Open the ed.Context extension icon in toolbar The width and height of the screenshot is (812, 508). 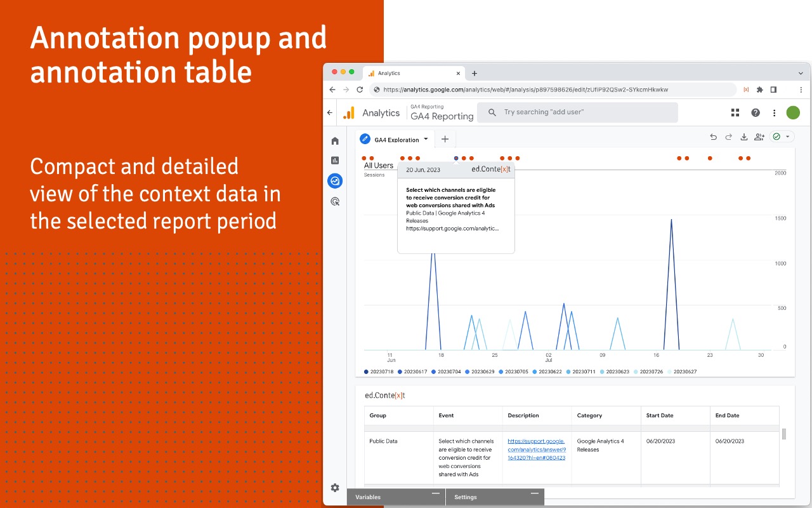pos(746,90)
